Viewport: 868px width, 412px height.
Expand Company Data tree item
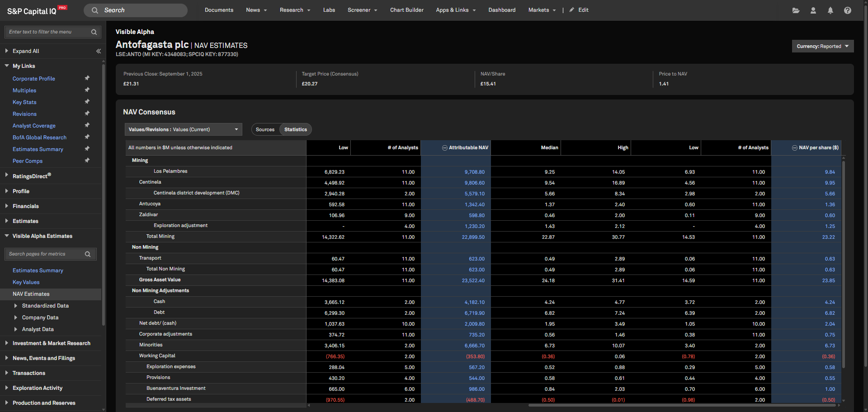pyautogui.click(x=16, y=317)
